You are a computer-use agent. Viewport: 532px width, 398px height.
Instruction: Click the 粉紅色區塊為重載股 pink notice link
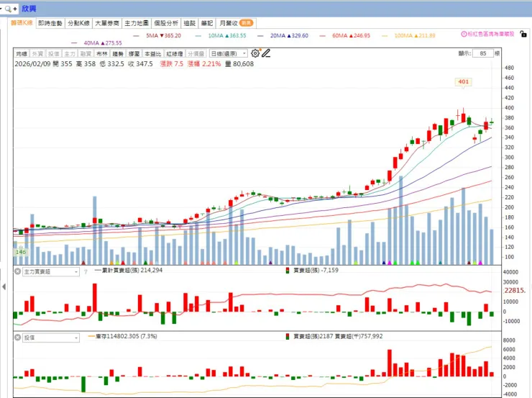click(x=490, y=34)
